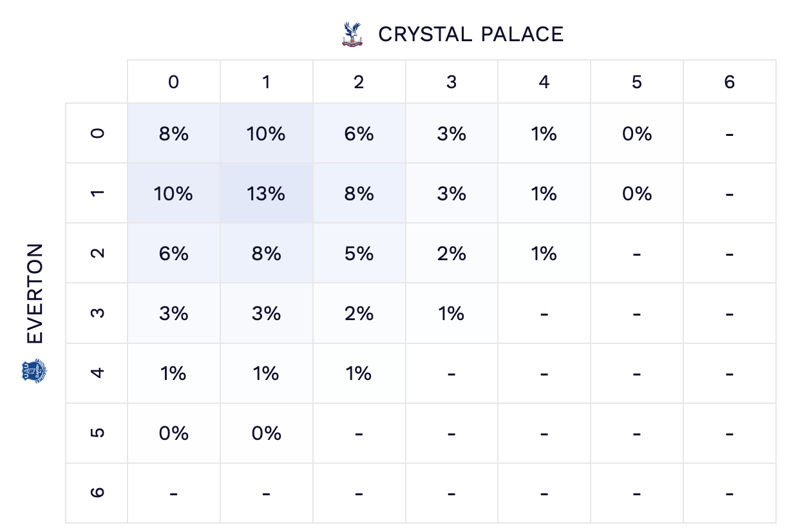Click Crystal Palace column header 3
787x532 pixels.
point(451,82)
